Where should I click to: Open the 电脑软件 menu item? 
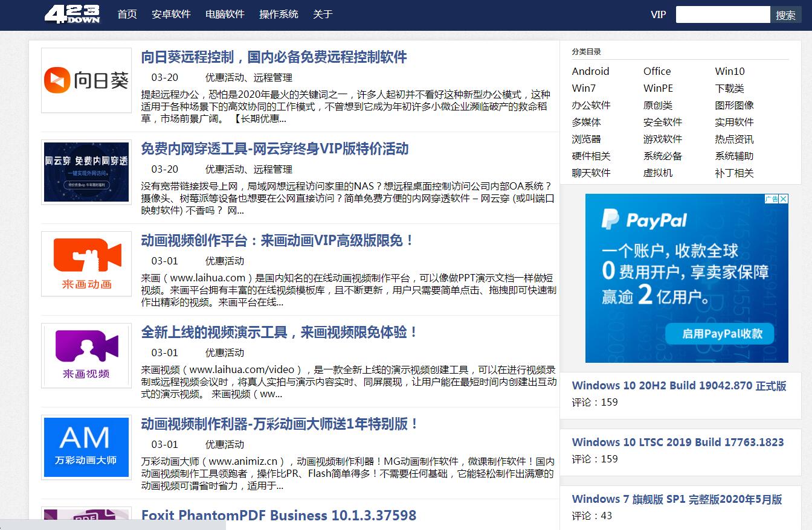click(x=225, y=14)
